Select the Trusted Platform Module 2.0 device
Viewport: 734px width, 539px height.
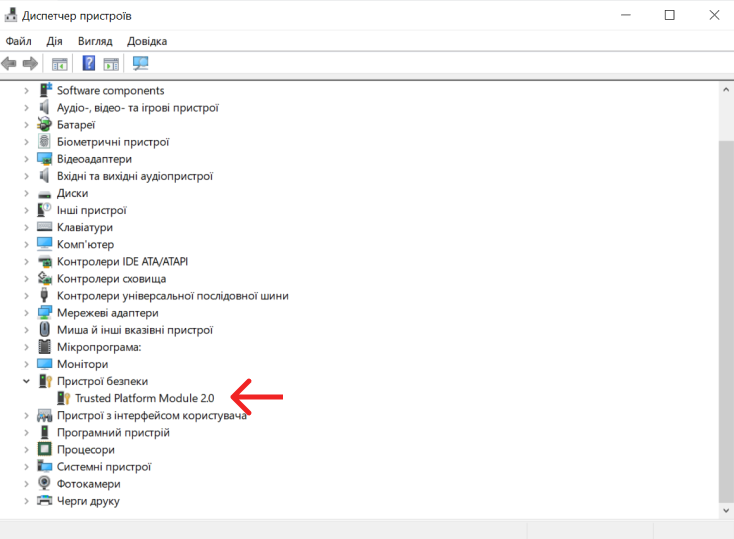tap(144, 398)
